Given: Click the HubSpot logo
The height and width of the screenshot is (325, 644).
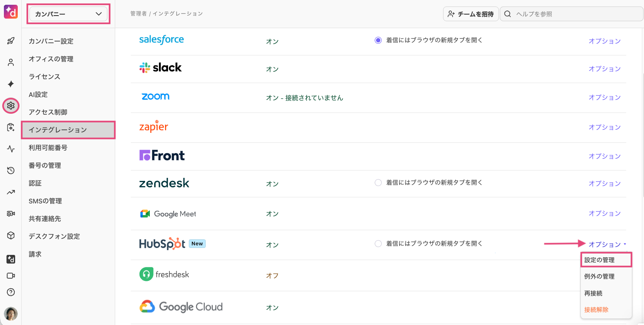Looking at the screenshot, I should 162,244.
